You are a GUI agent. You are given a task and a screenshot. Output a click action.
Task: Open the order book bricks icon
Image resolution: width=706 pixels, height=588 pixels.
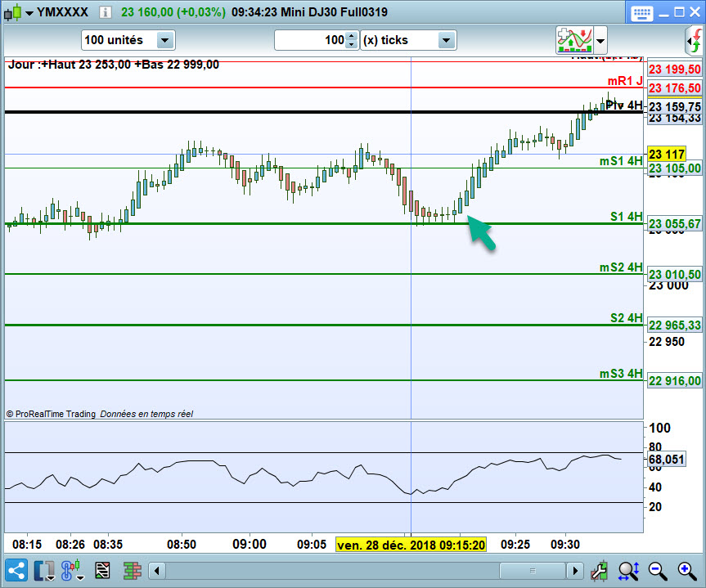point(133,571)
